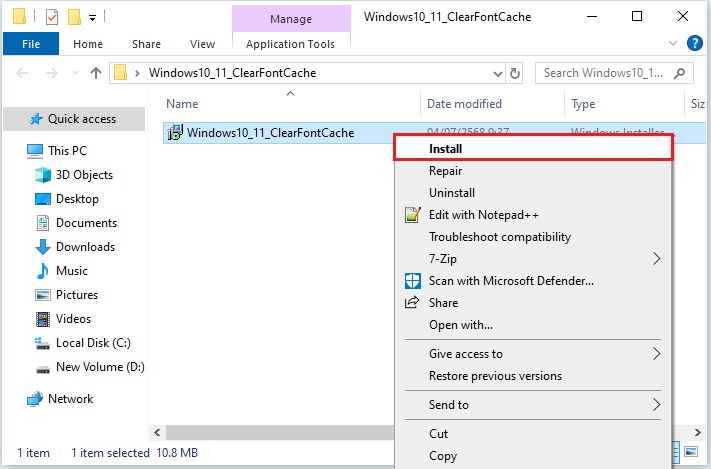This screenshot has height=469, width=711.
Task: Click Scan with Microsoft Defender option
Action: [511, 281]
